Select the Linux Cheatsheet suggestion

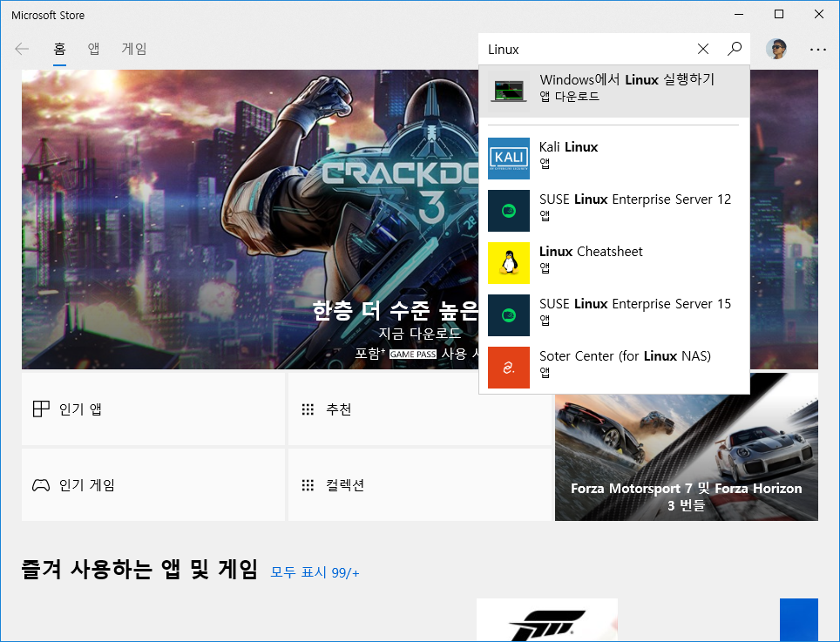coord(614,263)
